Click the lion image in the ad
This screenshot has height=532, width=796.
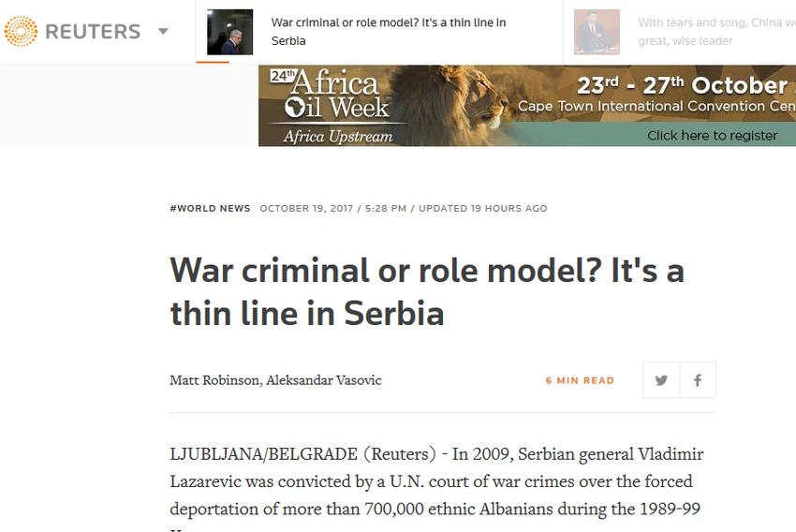[x=448, y=105]
